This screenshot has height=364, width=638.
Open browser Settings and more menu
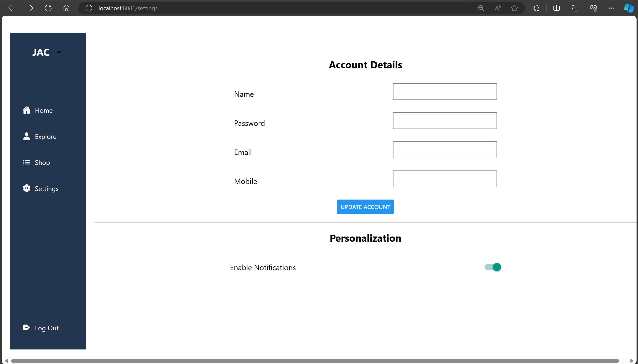point(611,8)
